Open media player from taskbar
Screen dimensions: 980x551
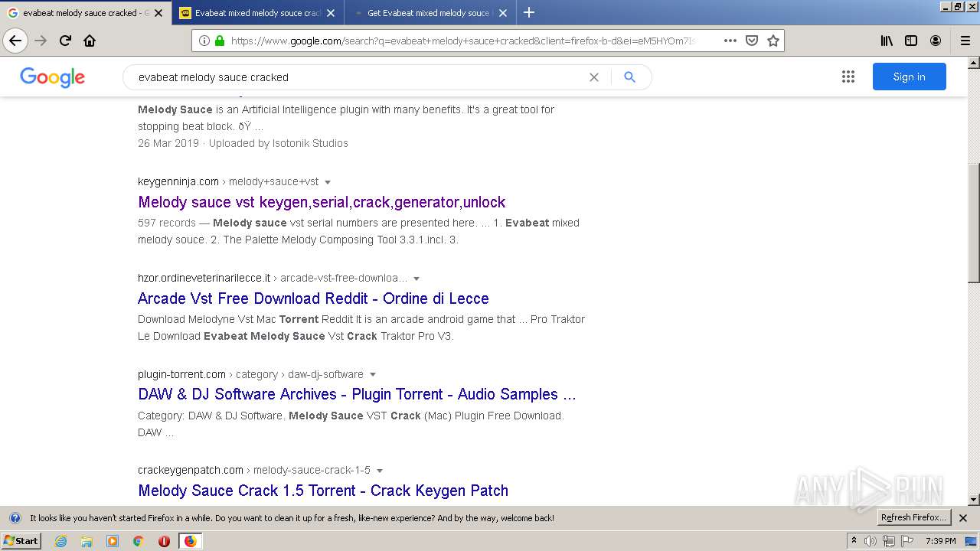pos(113,541)
